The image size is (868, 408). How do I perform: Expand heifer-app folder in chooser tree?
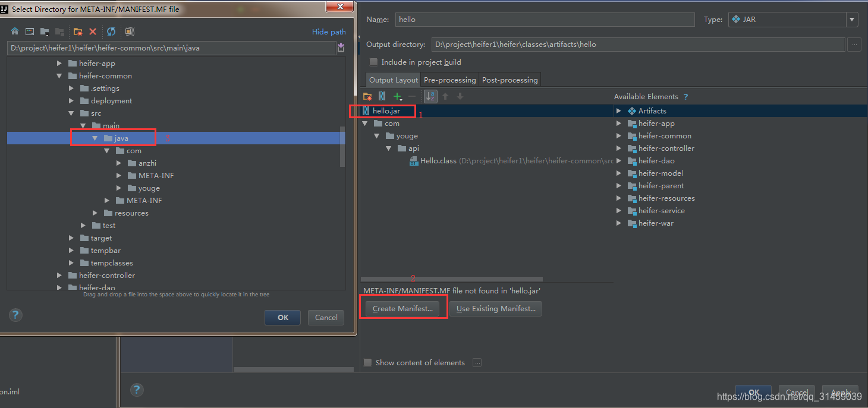(x=59, y=64)
